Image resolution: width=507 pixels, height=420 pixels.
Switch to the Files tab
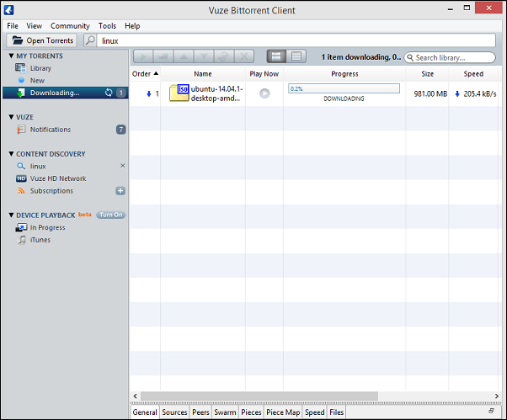click(337, 412)
